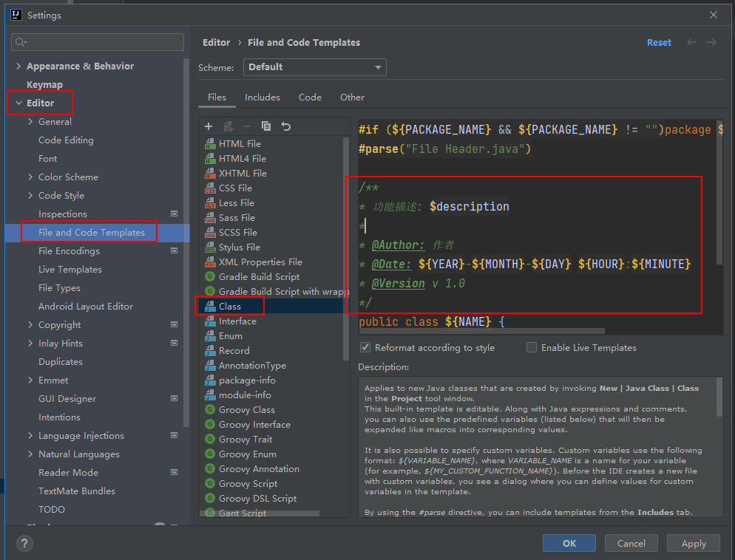Switch to the Code tab
Viewport: 735px width, 560px height.
310,97
